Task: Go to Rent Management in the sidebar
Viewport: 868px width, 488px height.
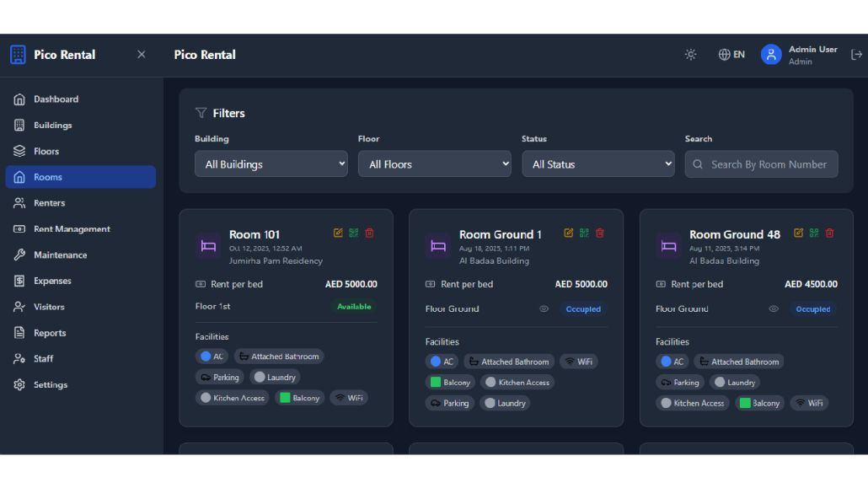Action: coord(72,229)
